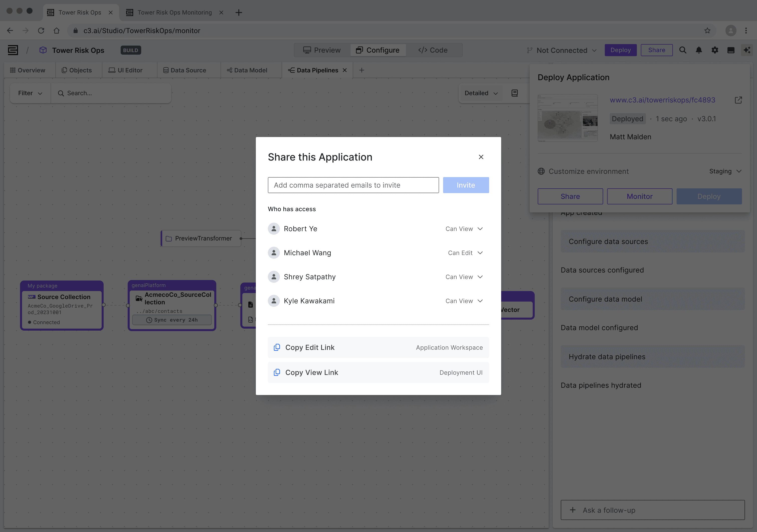Switch to the Preview mode tab
This screenshot has width=757, height=532.
tap(322, 50)
